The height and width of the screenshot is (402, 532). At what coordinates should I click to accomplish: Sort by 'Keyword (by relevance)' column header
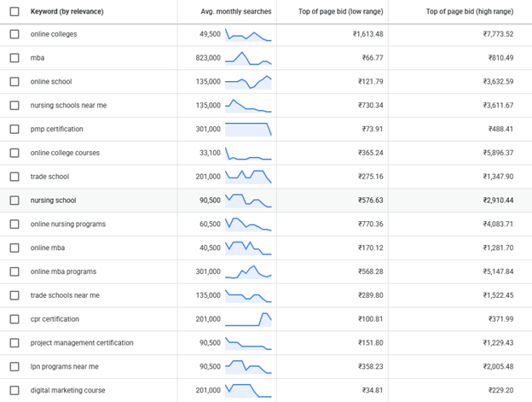(x=66, y=12)
